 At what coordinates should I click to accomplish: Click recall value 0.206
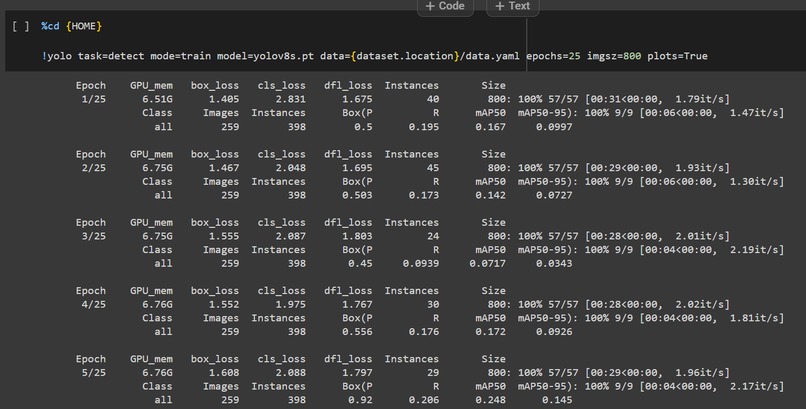click(424, 400)
